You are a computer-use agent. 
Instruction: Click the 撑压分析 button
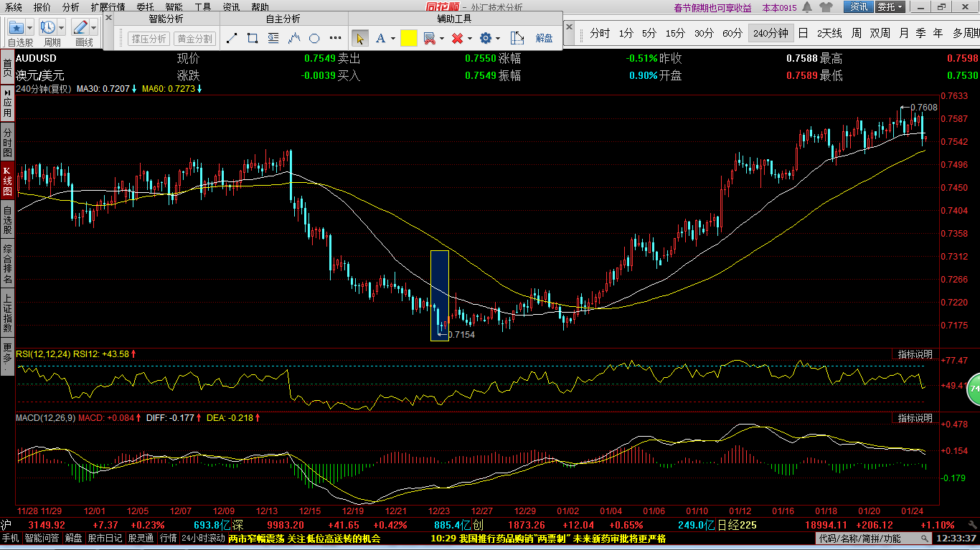[148, 39]
